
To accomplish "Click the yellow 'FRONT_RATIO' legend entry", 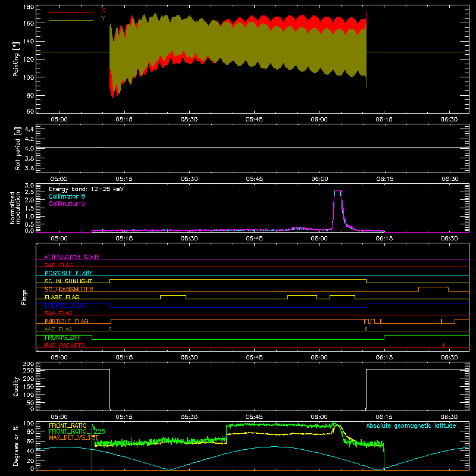I will tap(68, 425).
